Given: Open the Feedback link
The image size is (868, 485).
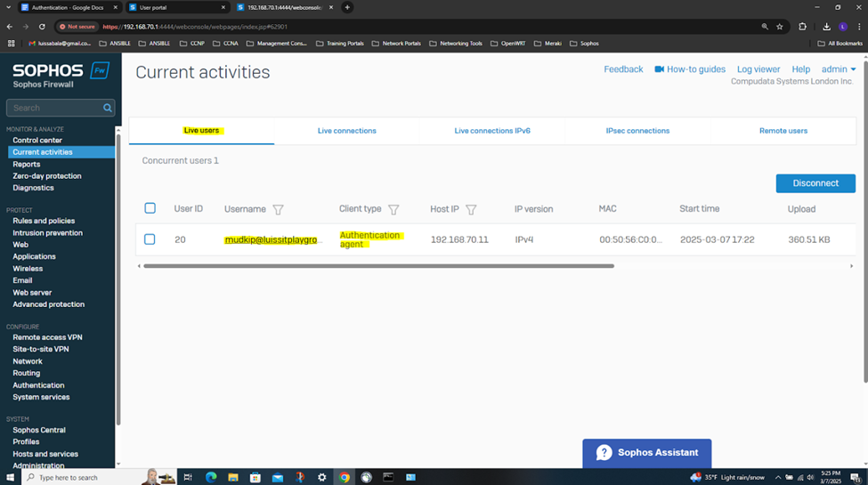Looking at the screenshot, I should [623, 69].
